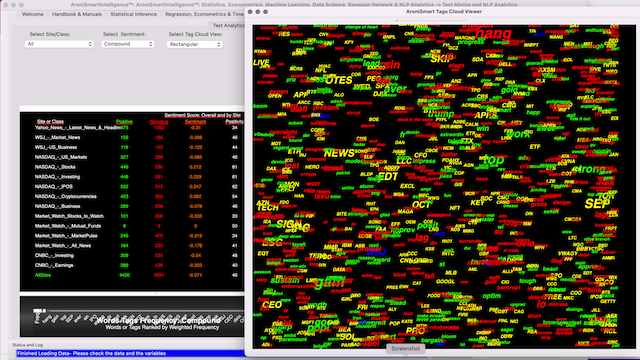Open the Select Site/Class dropdown showing All
The height and width of the screenshot is (360, 640).
pyautogui.click(x=59, y=44)
